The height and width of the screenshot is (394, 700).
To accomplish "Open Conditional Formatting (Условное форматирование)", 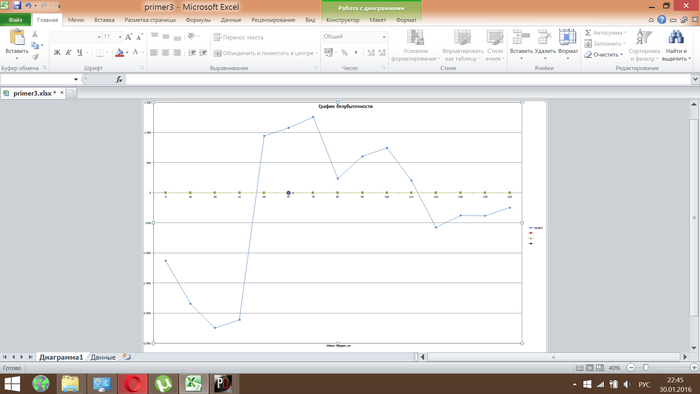I will 415,46.
